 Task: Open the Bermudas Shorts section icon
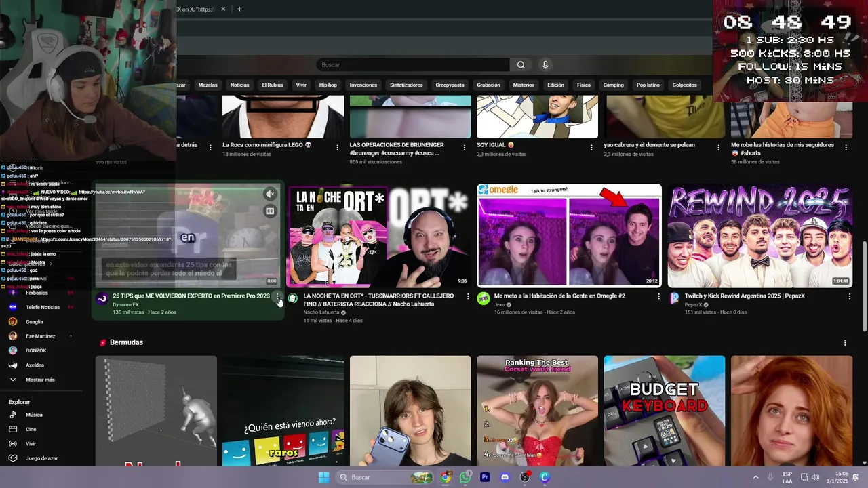(x=103, y=343)
